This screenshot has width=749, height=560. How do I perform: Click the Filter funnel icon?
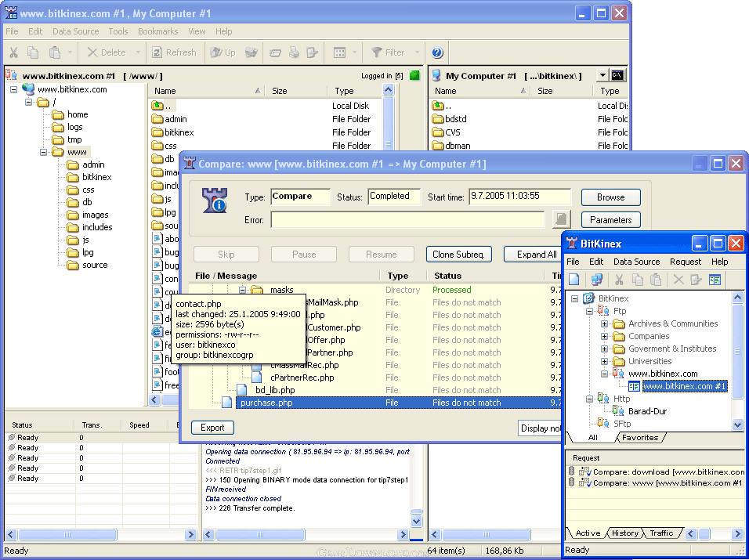tap(377, 52)
